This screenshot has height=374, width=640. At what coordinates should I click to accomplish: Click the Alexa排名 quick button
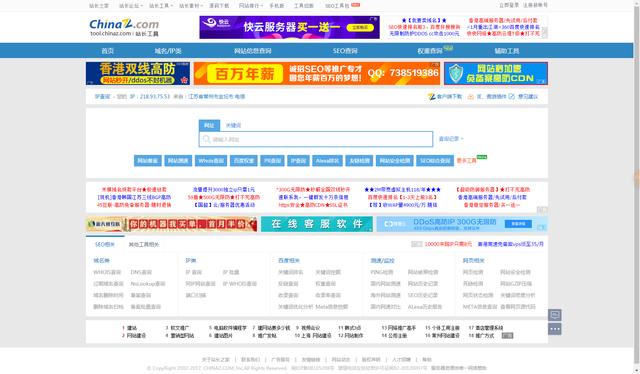pyautogui.click(x=327, y=161)
